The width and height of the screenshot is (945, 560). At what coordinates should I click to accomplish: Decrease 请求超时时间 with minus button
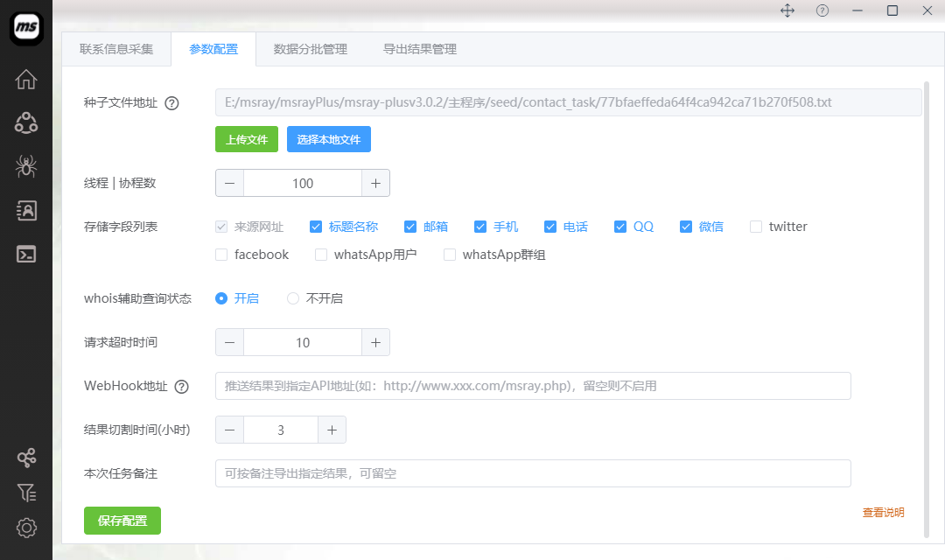(229, 342)
